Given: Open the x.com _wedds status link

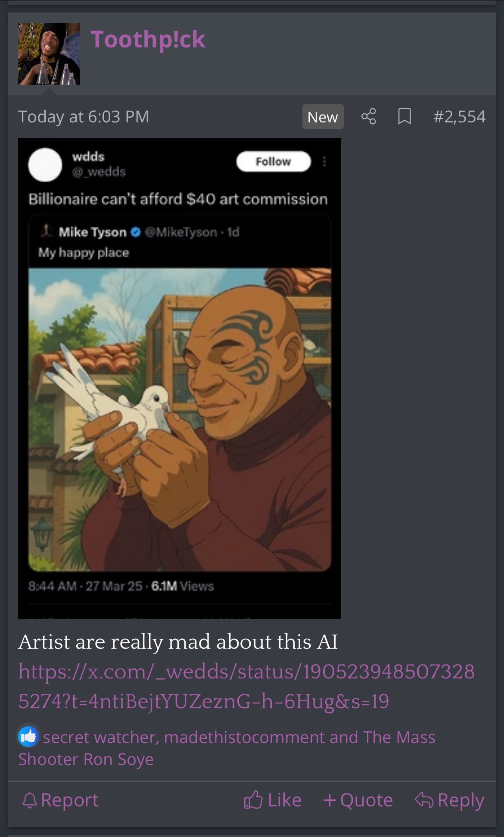Looking at the screenshot, I should coord(246,686).
